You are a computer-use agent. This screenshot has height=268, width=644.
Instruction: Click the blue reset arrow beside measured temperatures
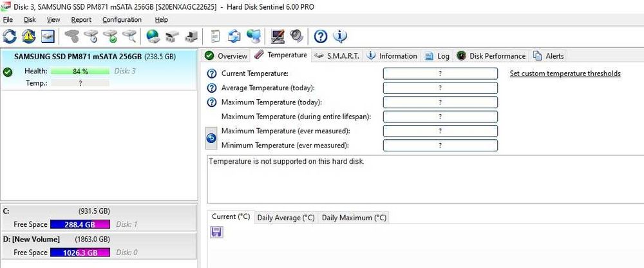click(x=211, y=138)
